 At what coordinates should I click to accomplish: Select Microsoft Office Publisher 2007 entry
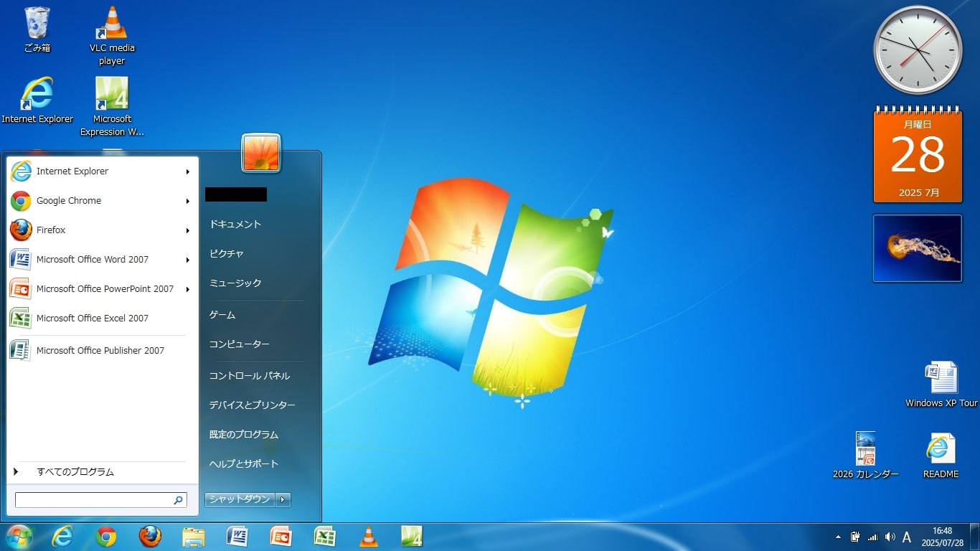[x=100, y=351]
